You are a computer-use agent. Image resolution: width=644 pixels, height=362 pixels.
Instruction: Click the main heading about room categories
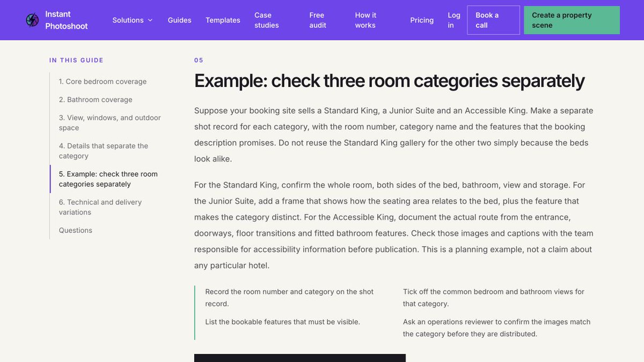(x=390, y=81)
